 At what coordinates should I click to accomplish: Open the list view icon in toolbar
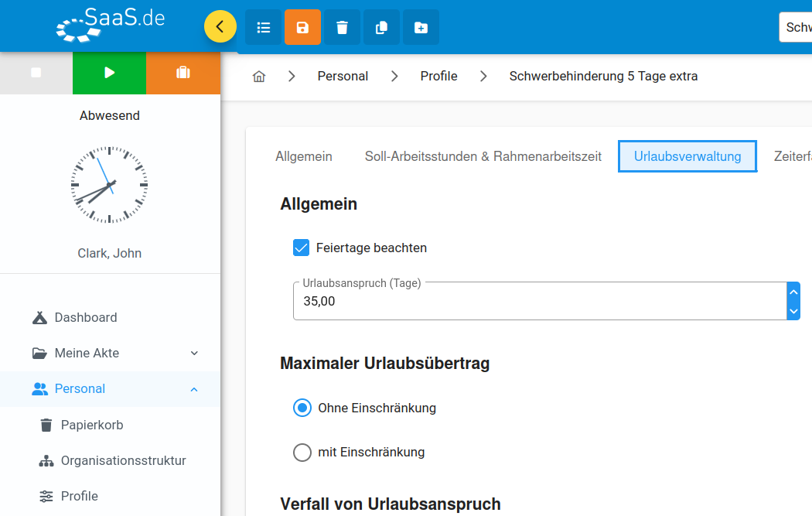click(x=263, y=28)
